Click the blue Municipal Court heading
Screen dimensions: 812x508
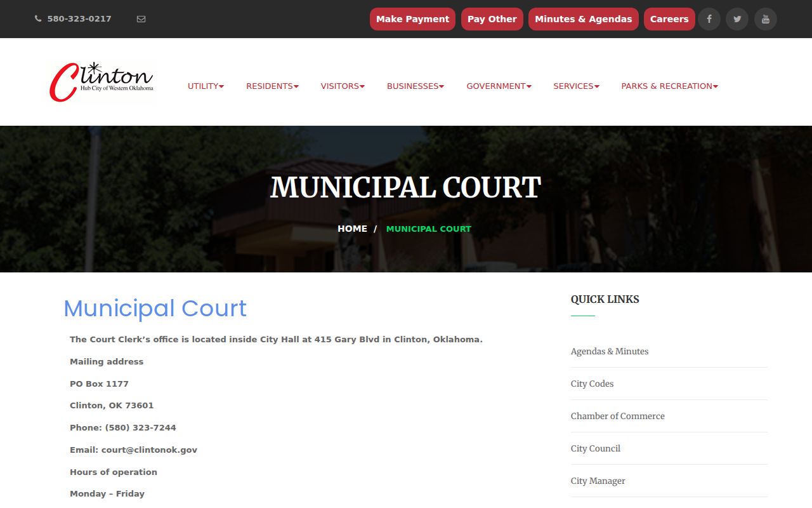155,309
